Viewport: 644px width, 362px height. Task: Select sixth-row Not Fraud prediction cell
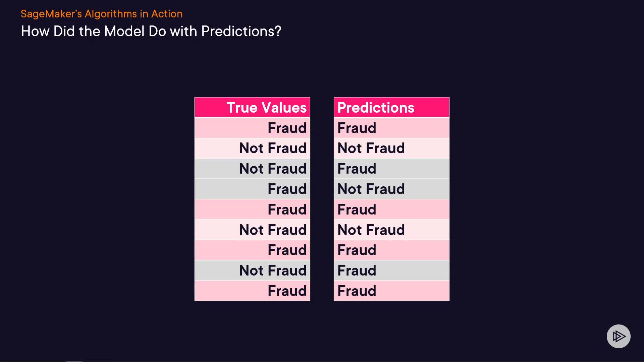pos(391,230)
